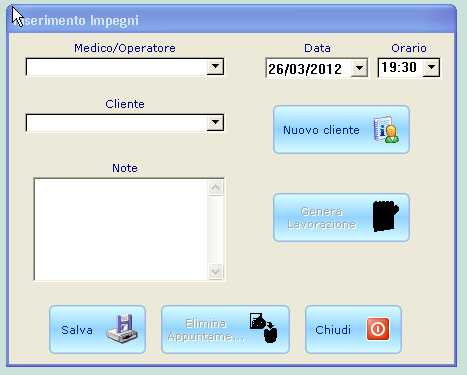
Task: Click the Salva button text
Action: [x=77, y=330]
